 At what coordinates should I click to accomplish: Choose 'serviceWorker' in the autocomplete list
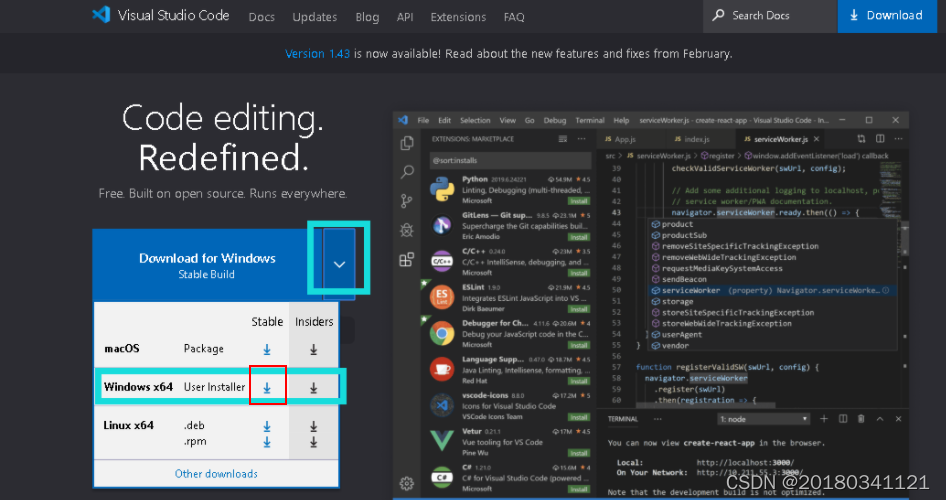pos(772,291)
